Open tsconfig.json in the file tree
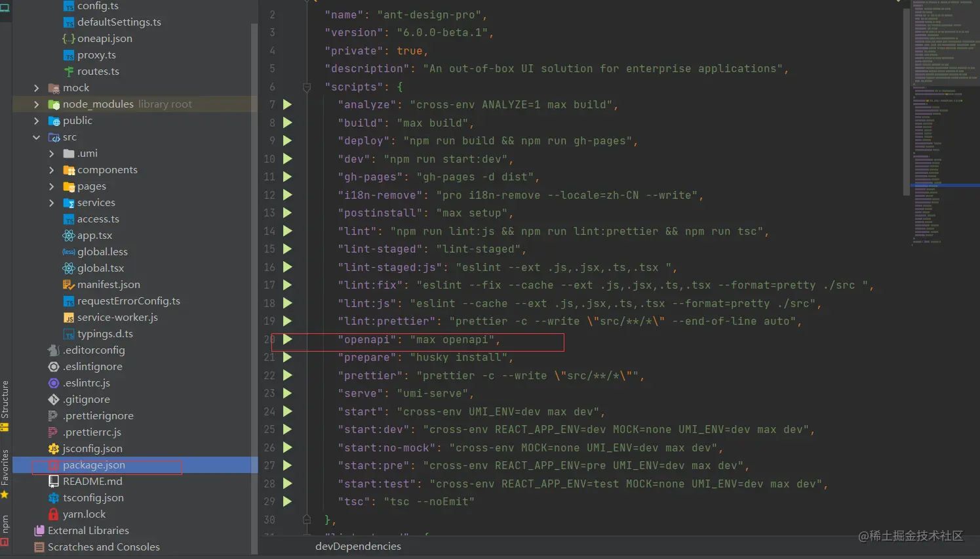 pyautogui.click(x=93, y=498)
